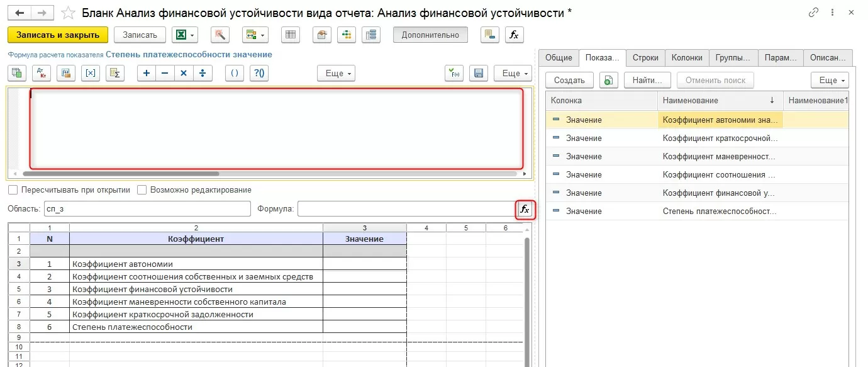Select the Коэффициент краткосрочной... row in the list
This screenshot has height=367, width=868.
point(697,138)
